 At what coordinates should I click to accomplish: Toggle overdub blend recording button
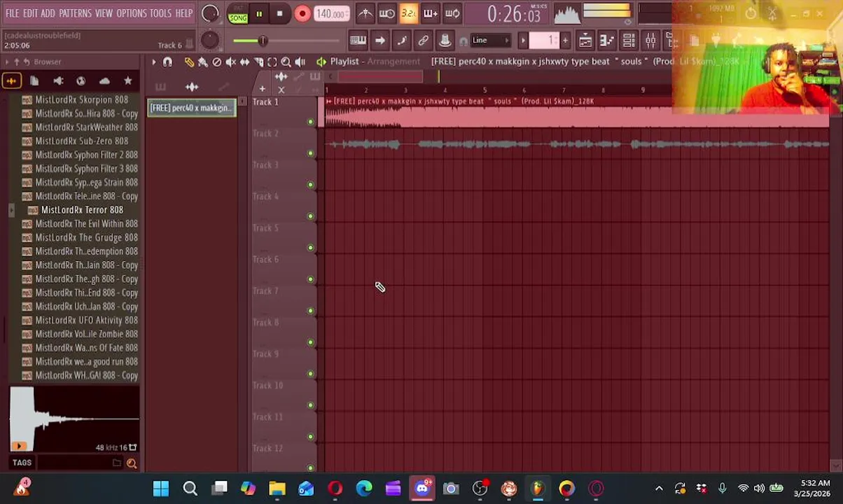pos(431,13)
